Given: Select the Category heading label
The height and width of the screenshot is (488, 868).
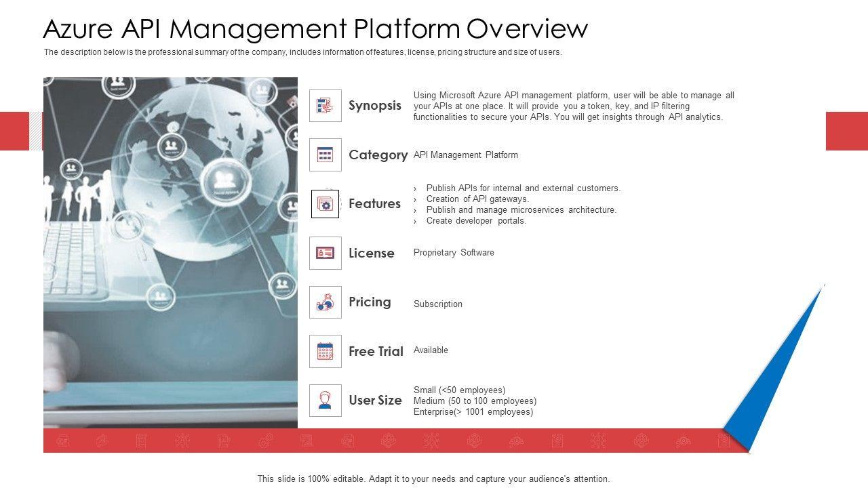Looking at the screenshot, I should coord(378,155).
